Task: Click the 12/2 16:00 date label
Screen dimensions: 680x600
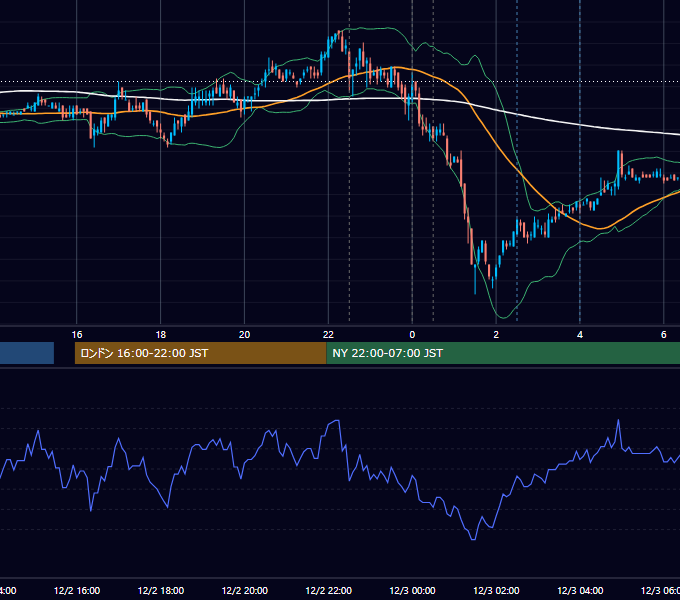Action: coord(77,590)
